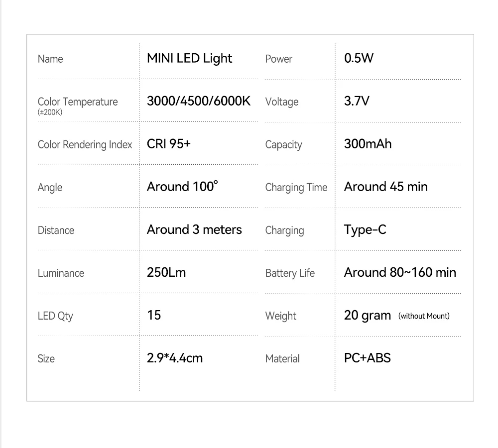Click the 20 gram weight value
Image resolution: width=498 pixels, height=448 pixels.
coord(367,315)
